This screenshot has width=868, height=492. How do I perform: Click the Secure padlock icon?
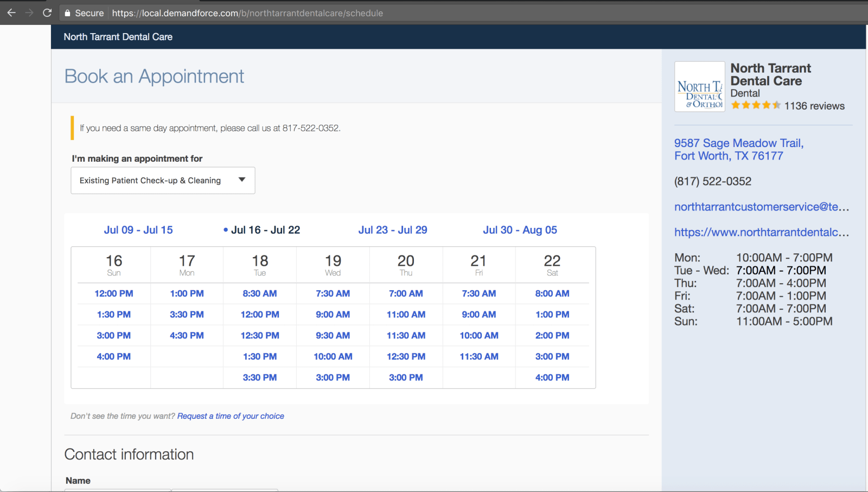pyautogui.click(x=67, y=13)
